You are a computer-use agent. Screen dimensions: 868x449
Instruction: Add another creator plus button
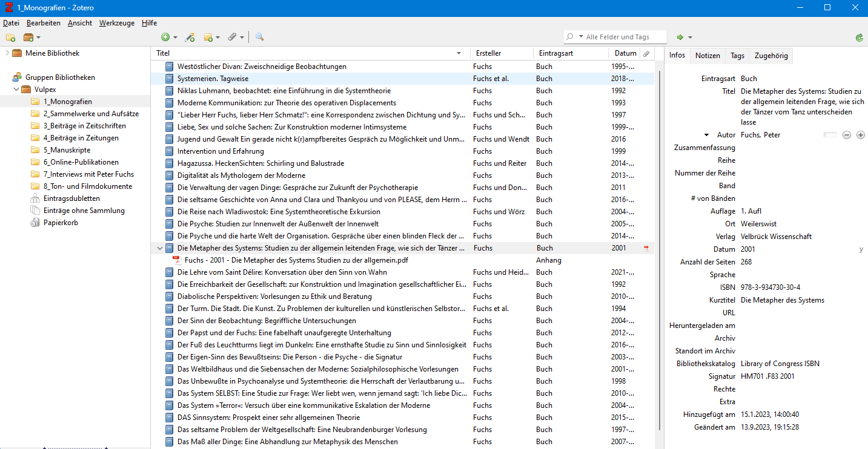[860, 135]
